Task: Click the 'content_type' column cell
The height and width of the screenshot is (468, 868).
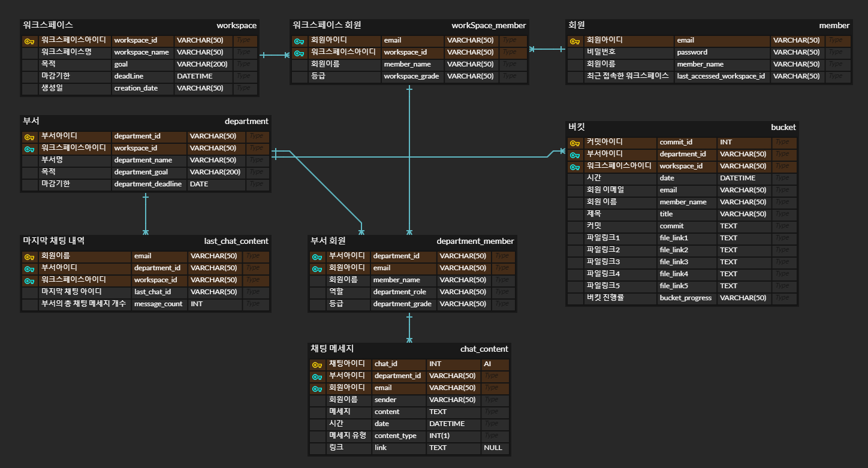Action: [399, 436]
